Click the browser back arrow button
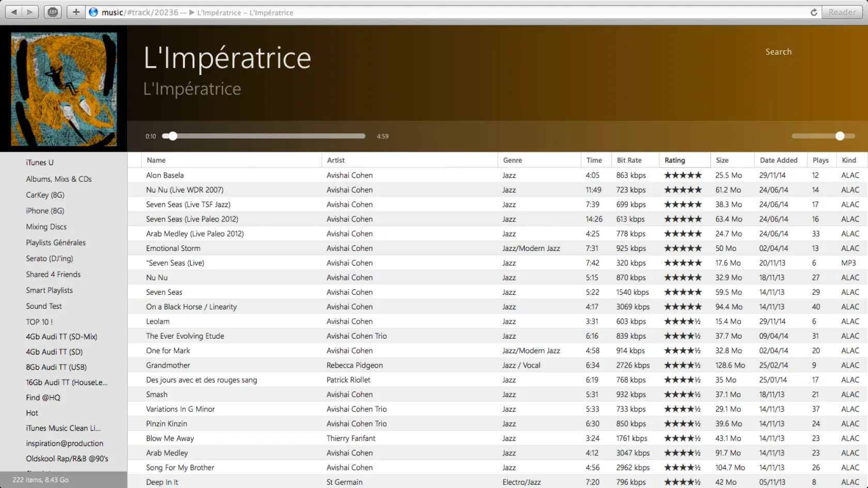The width and height of the screenshot is (868, 488). (x=14, y=12)
